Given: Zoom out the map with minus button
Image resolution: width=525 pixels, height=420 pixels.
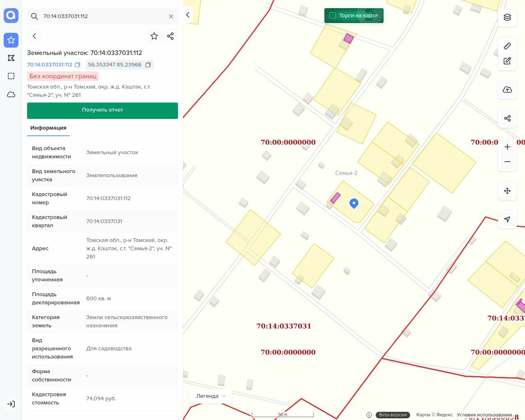Looking at the screenshot, I should 507,162.
